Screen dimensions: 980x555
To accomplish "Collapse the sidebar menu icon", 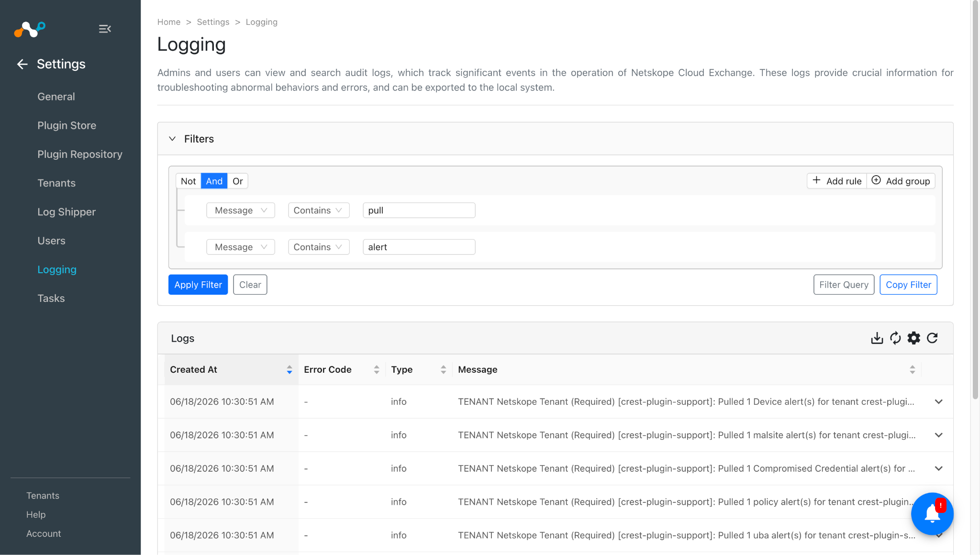I will coord(105,29).
